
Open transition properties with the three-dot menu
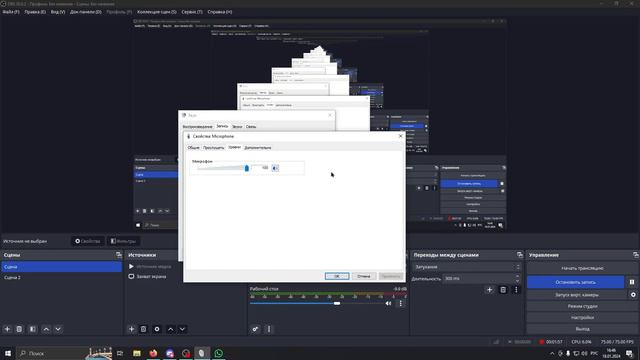click(x=516, y=290)
